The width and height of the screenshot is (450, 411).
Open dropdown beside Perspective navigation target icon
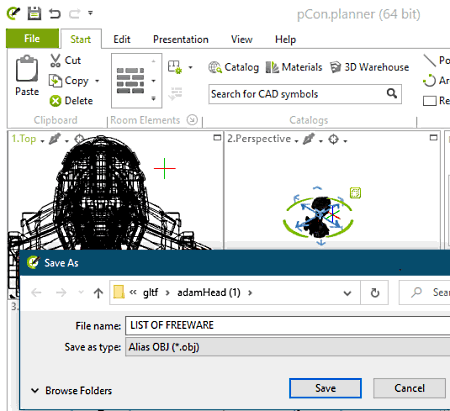(x=345, y=141)
